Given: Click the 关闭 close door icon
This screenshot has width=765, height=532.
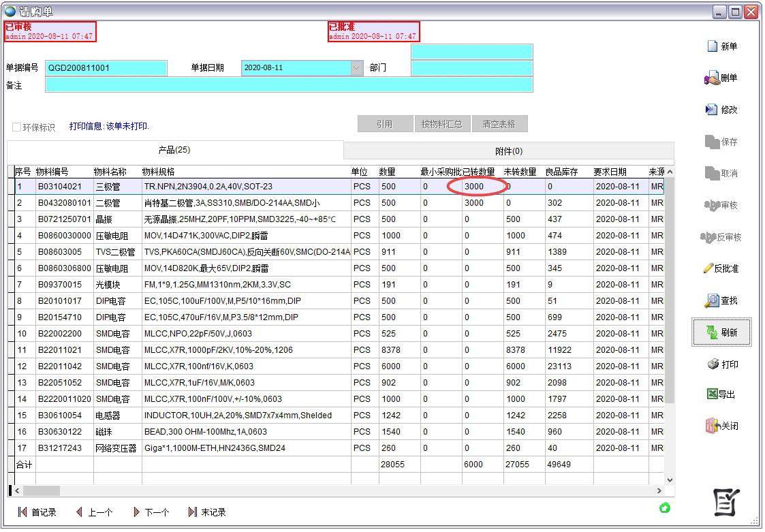Looking at the screenshot, I should (713, 426).
